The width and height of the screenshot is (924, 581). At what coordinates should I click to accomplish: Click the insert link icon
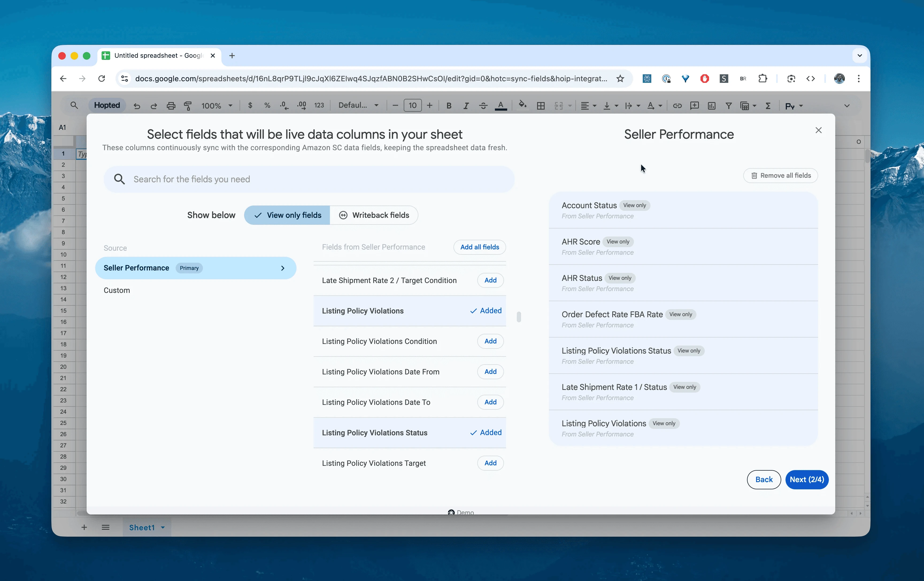pyautogui.click(x=677, y=106)
